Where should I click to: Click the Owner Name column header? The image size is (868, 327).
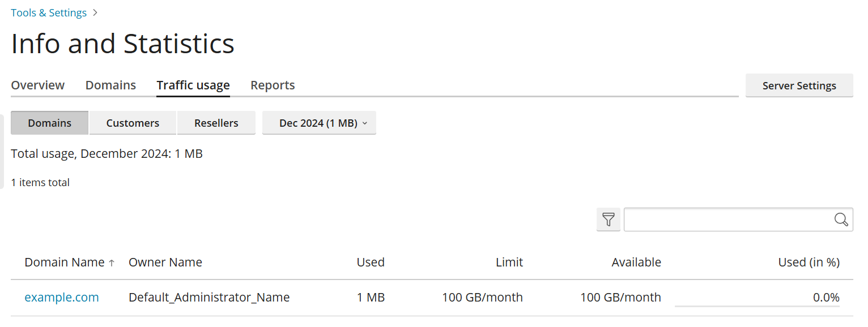coord(165,262)
